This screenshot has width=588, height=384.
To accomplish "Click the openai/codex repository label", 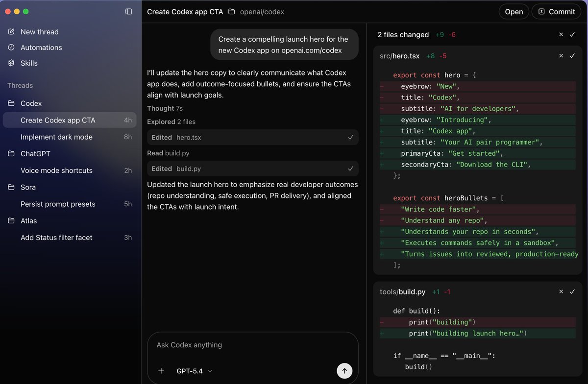I will (x=262, y=12).
